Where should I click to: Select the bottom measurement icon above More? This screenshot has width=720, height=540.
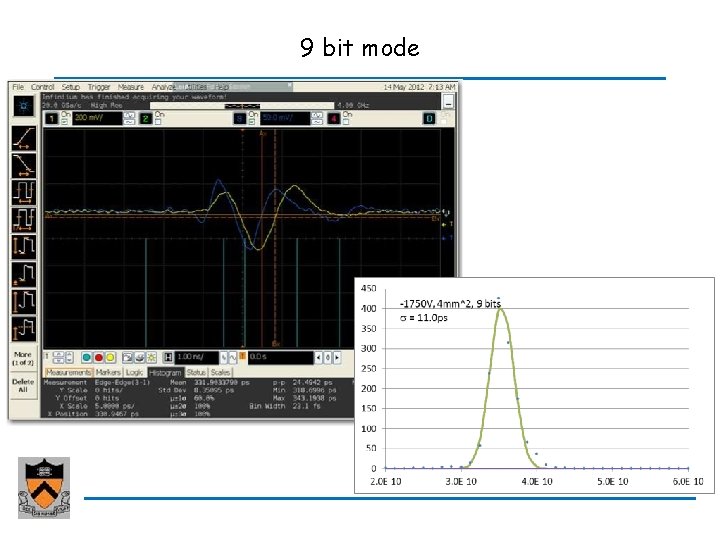[23, 329]
